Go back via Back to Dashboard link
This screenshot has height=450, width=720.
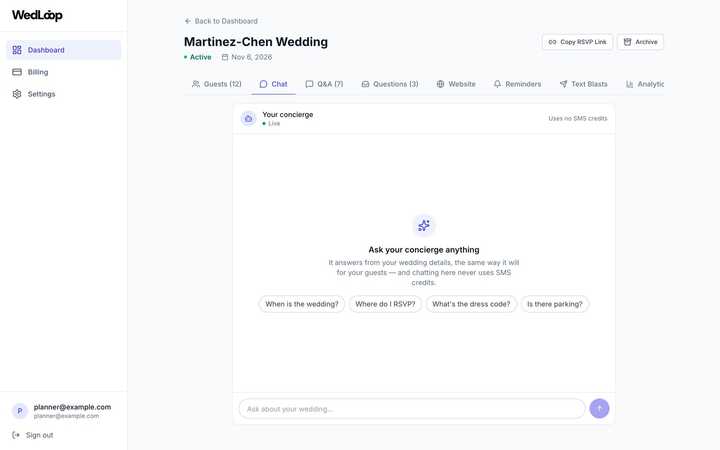click(221, 21)
